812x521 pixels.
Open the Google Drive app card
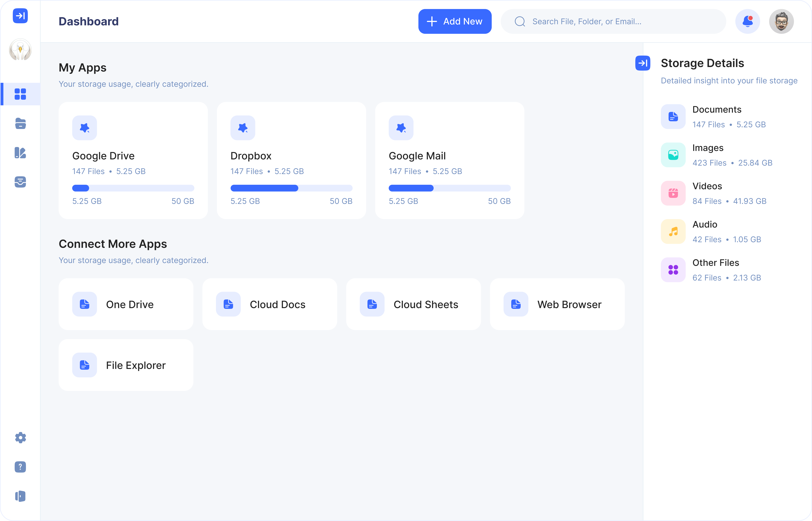[133, 159]
